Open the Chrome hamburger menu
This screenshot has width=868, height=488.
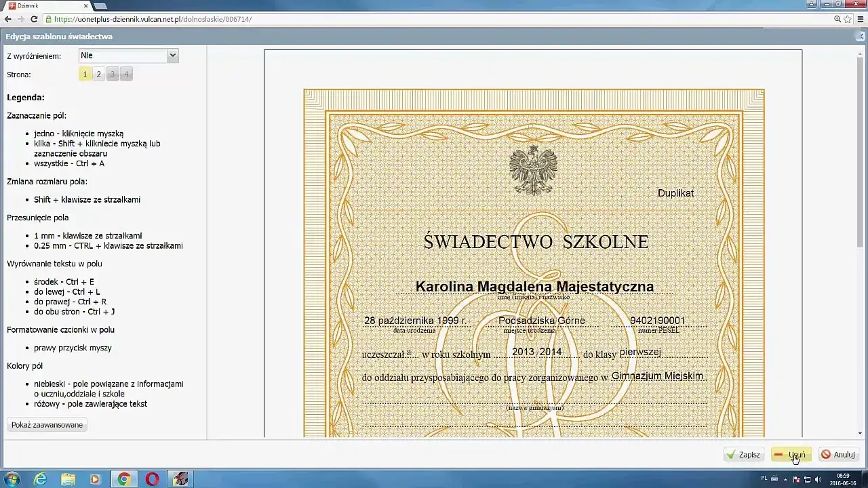click(x=860, y=19)
